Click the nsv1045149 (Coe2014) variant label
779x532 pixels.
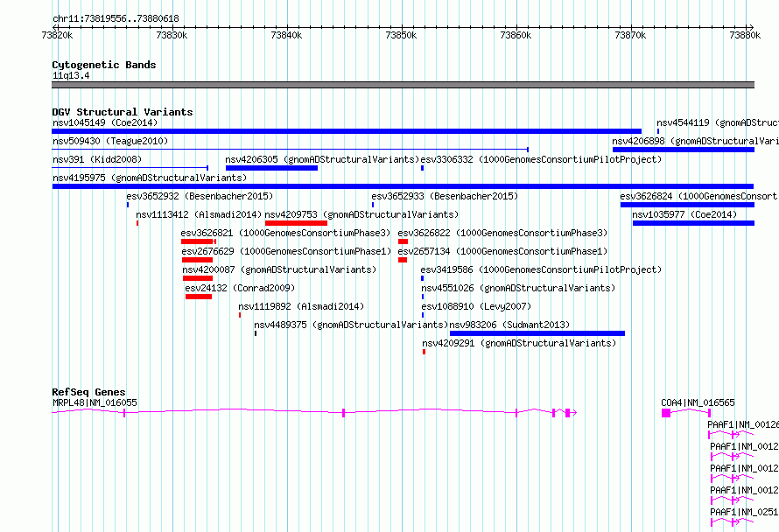coord(105,122)
